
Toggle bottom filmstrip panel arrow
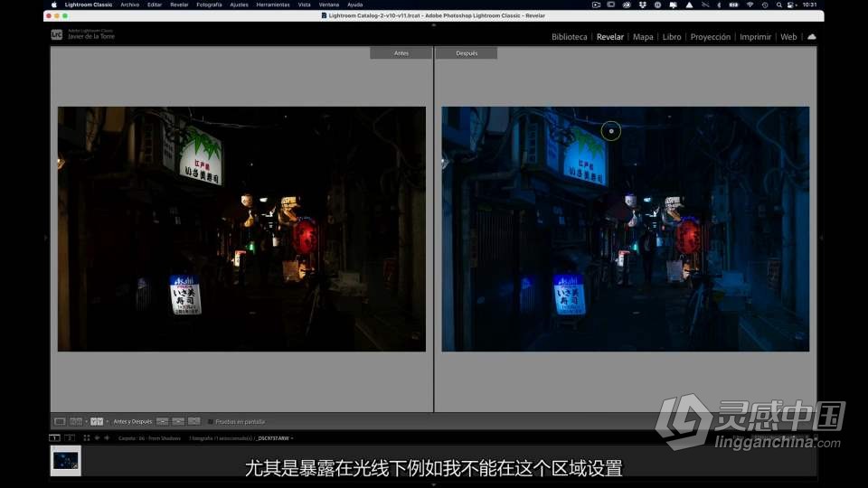433,484
